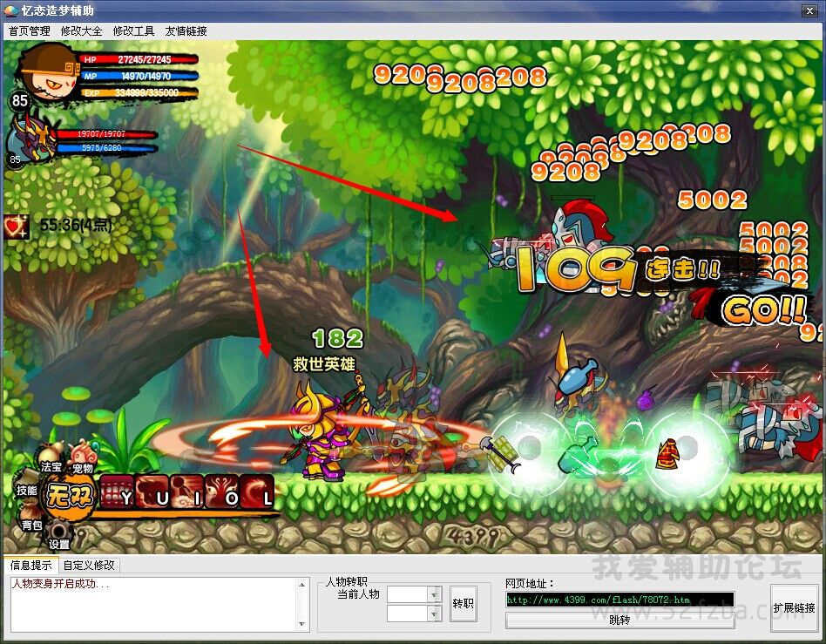
Task: Use the O skill icon
Action: [x=222, y=491]
